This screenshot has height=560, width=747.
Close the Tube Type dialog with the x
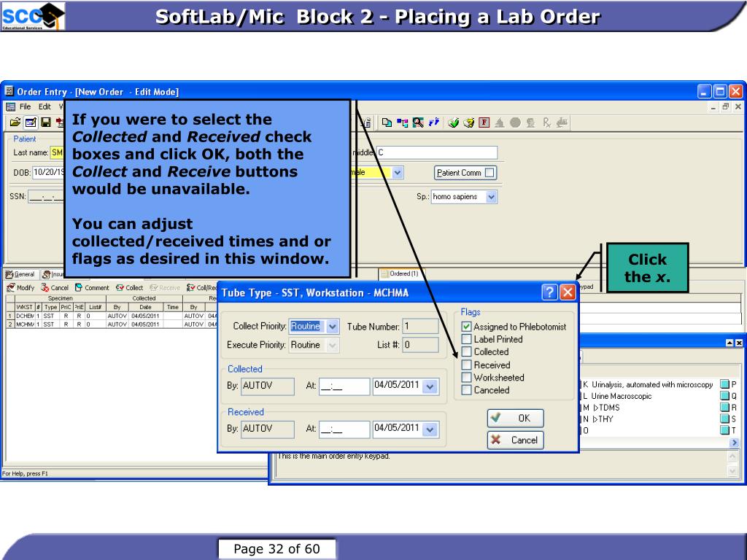tap(567, 292)
